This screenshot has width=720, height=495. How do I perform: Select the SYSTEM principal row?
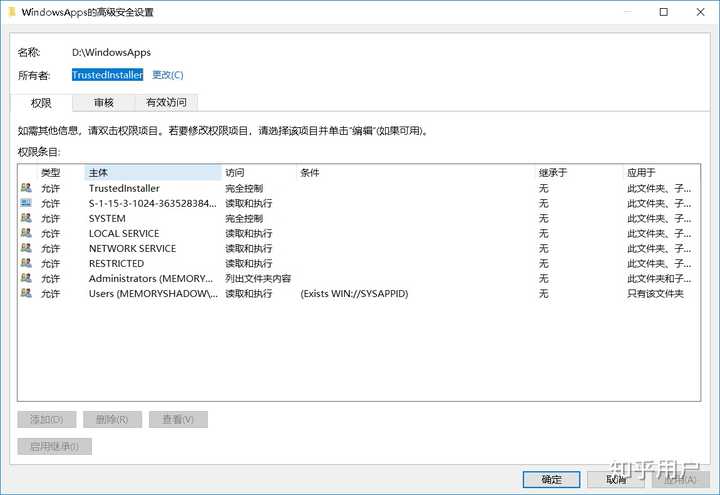click(x=359, y=218)
